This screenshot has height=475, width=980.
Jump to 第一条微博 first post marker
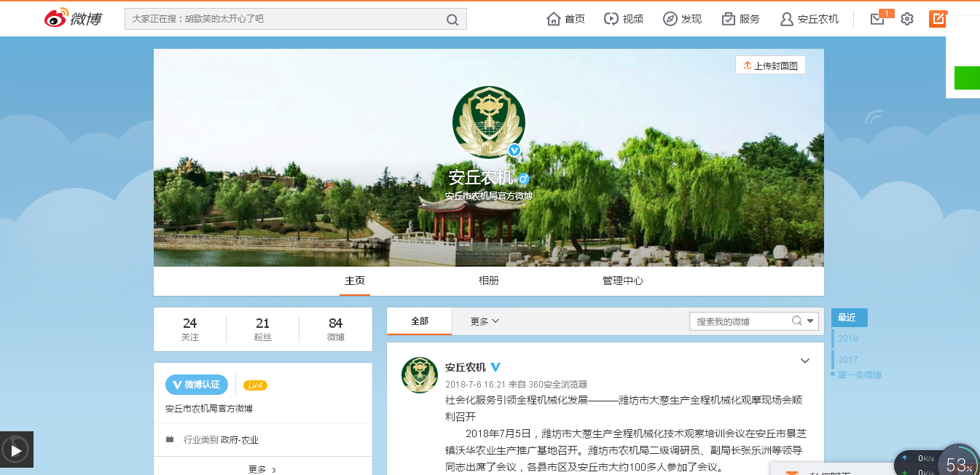(860, 375)
